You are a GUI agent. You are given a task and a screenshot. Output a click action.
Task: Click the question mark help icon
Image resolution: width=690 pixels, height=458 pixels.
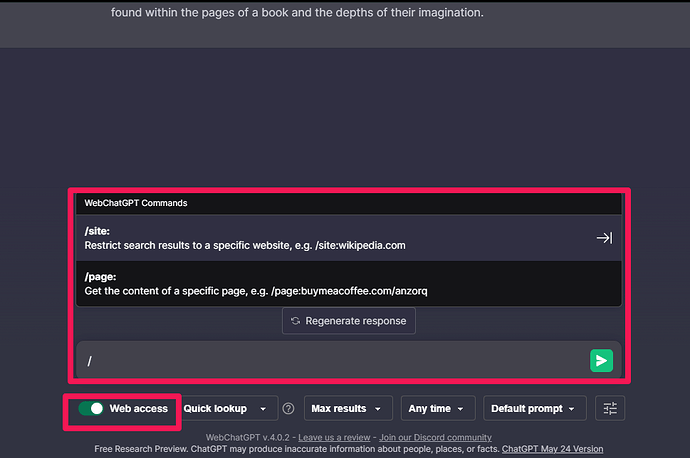pos(288,409)
